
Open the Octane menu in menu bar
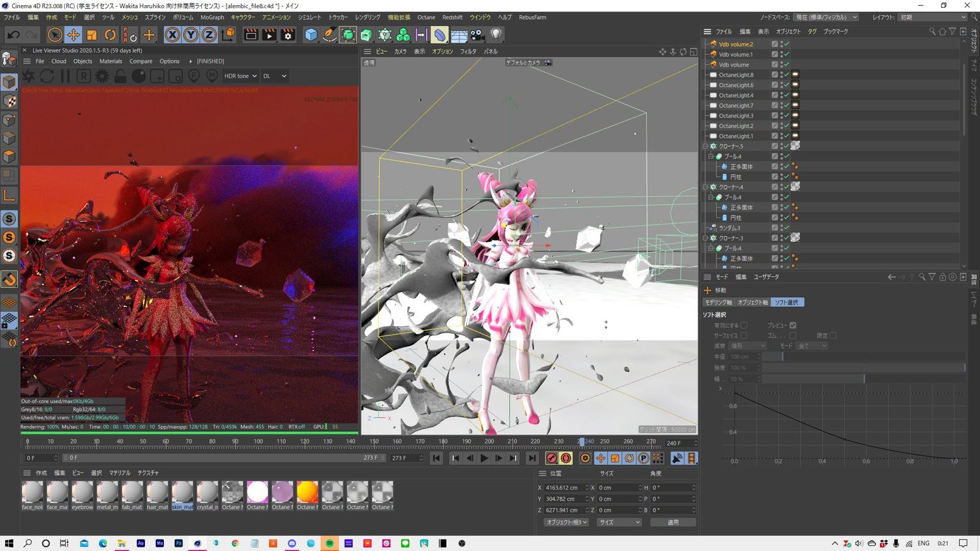(x=426, y=17)
